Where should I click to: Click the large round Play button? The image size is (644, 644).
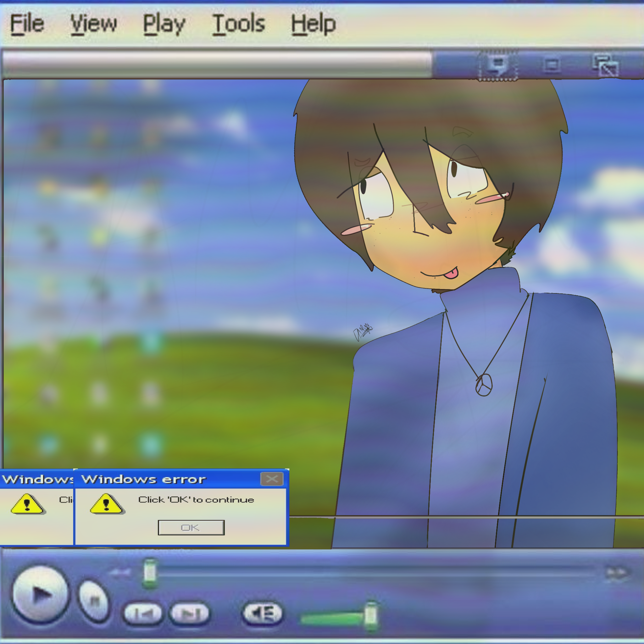pyautogui.click(x=41, y=594)
